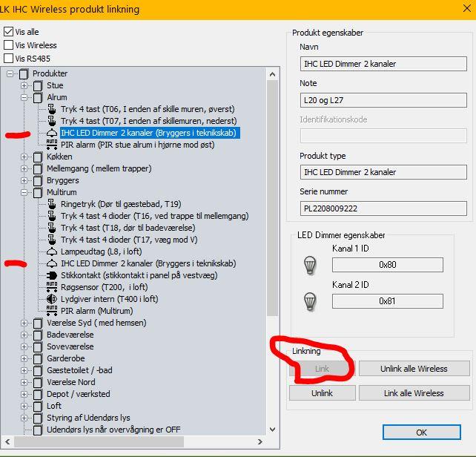This screenshot has height=457, width=476.
Task: Expand the Mellemgang node
Action: (24, 168)
